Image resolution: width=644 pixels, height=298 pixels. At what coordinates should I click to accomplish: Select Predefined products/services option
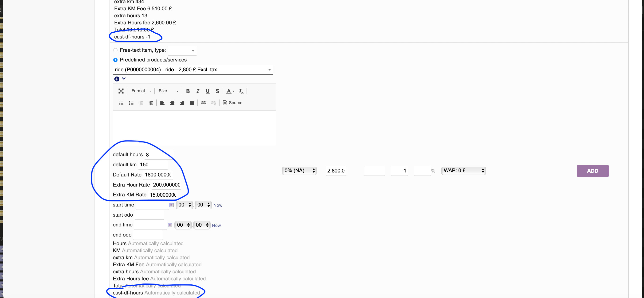(115, 60)
